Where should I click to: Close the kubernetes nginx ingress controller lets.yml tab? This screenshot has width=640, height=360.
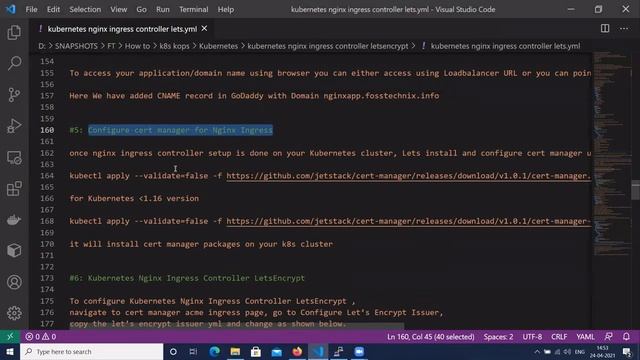tap(204, 29)
